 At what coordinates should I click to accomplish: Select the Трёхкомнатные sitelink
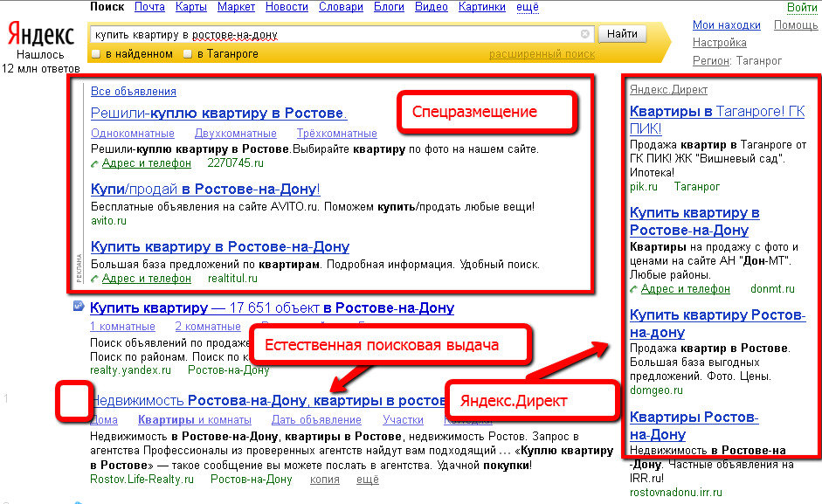(x=336, y=134)
